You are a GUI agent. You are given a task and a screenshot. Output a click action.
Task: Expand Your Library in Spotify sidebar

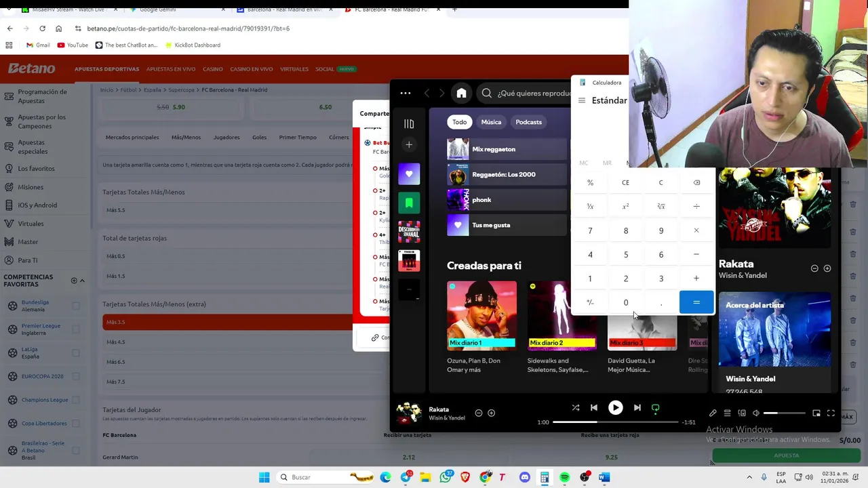coord(409,123)
